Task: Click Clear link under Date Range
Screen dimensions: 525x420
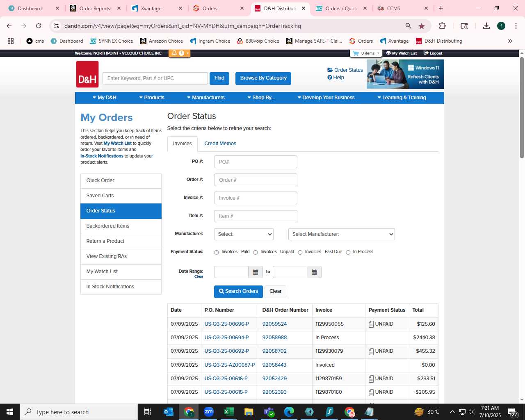Action: pyautogui.click(x=199, y=277)
